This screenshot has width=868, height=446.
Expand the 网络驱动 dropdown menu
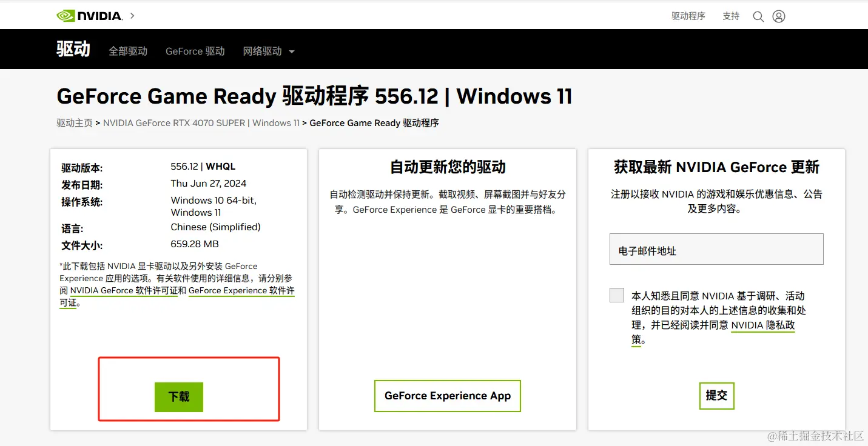269,52
